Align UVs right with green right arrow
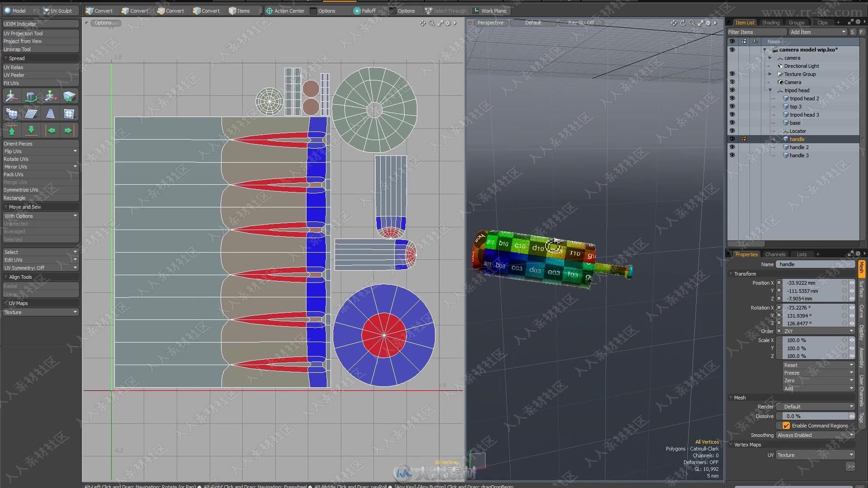 [x=68, y=131]
